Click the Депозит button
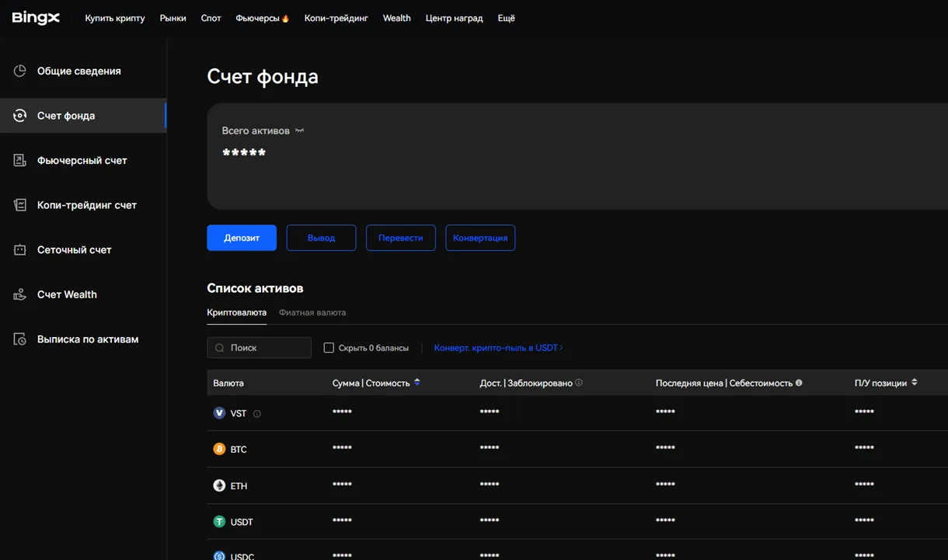This screenshot has width=948, height=560. [x=242, y=238]
